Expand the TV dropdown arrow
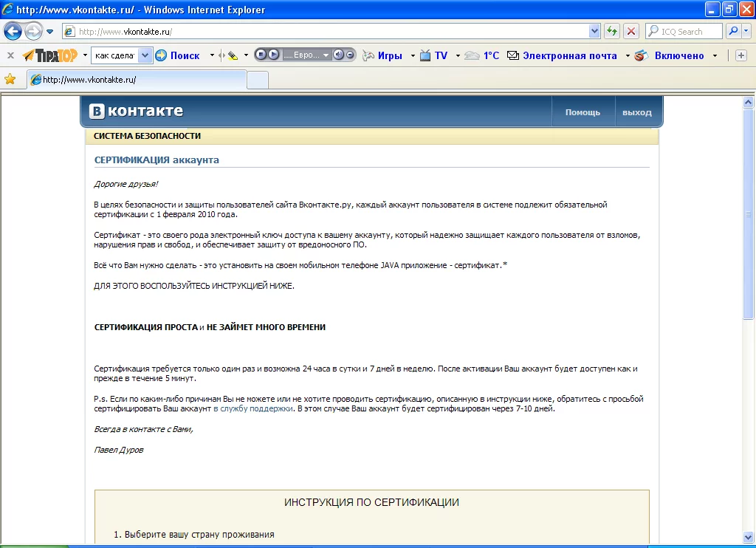Image resolution: width=756 pixels, height=548 pixels. click(458, 55)
